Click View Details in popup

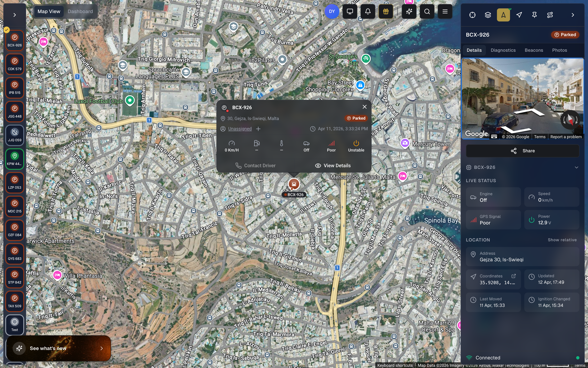tap(333, 166)
